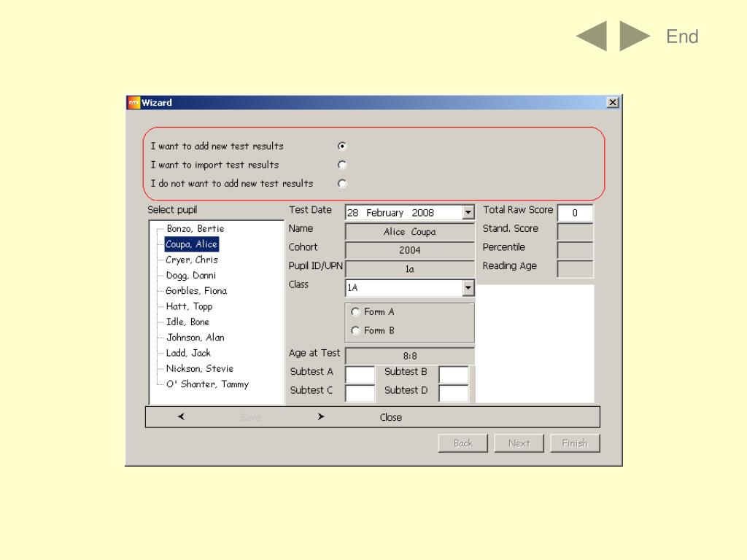This screenshot has width=747, height=560.
Task: Click the Cohort field showing 2004
Action: point(410,251)
